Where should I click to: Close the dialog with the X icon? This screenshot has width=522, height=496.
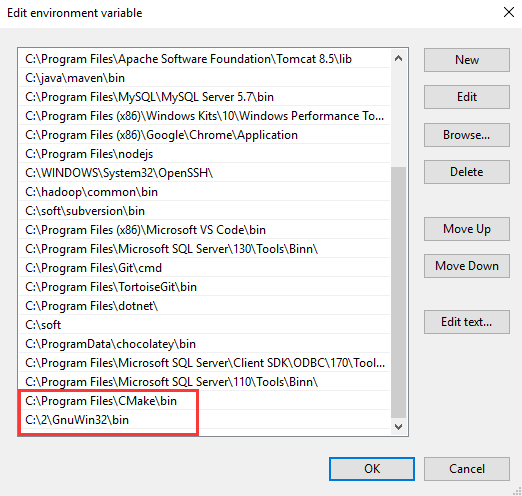(509, 12)
